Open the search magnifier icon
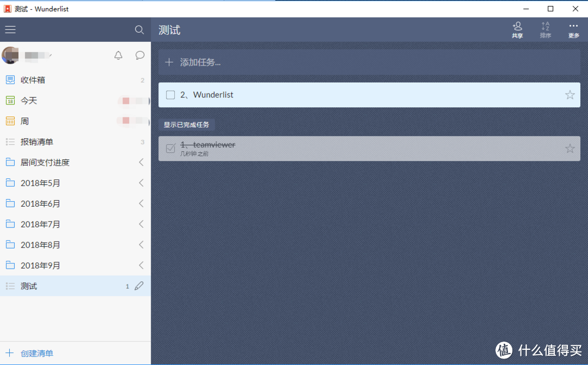 (139, 29)
